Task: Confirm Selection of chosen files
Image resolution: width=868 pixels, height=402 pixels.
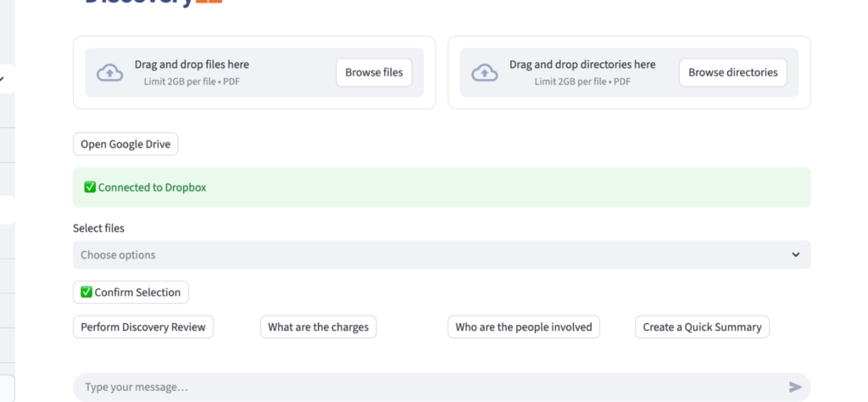Action: tap(131, 293)
